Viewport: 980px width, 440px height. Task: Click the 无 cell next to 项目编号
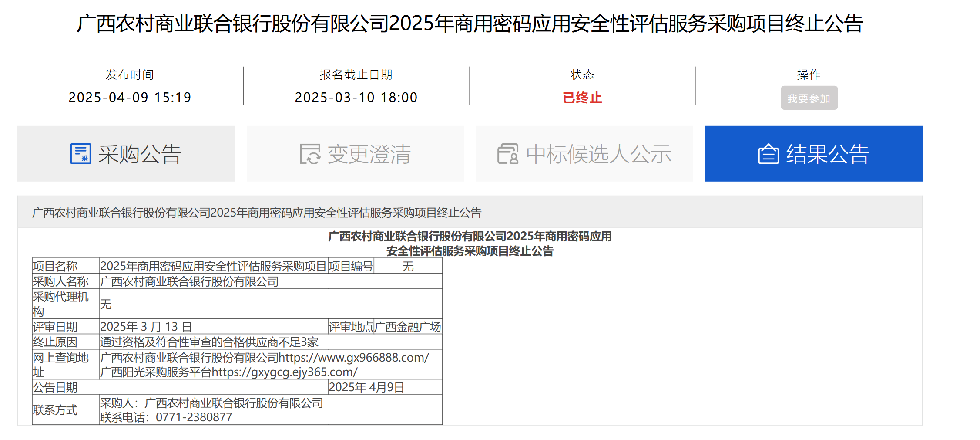coord(408,266)
